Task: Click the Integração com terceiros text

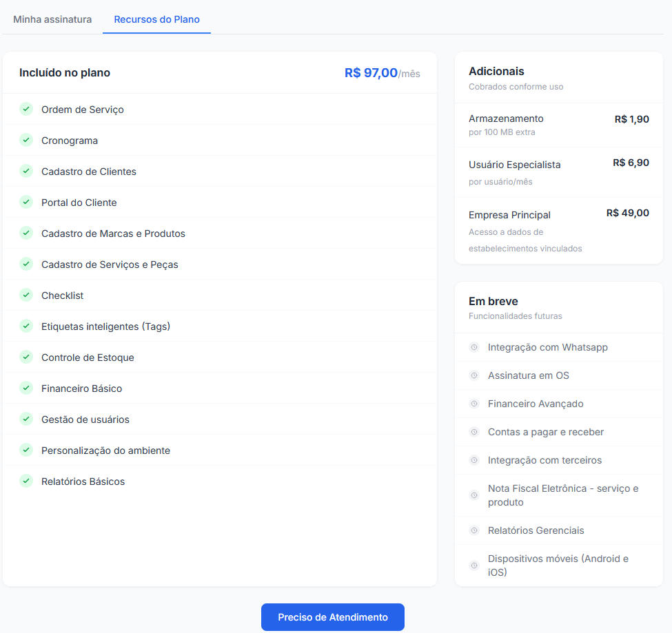Action: pyautogui.click(x=544, y=460)
